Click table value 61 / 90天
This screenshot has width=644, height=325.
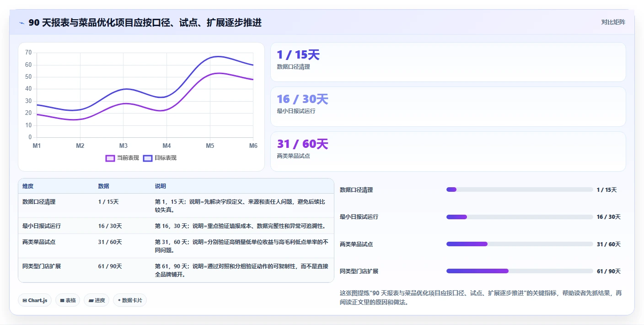click(x=110, y=266)
